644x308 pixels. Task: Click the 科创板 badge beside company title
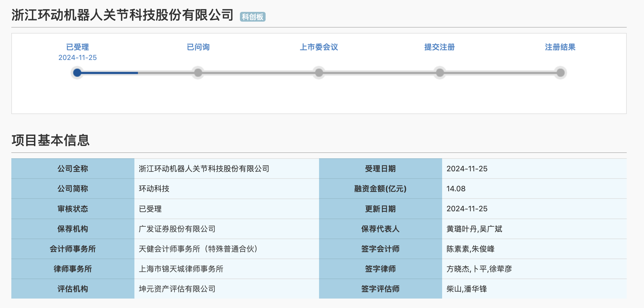click(253, 17)
